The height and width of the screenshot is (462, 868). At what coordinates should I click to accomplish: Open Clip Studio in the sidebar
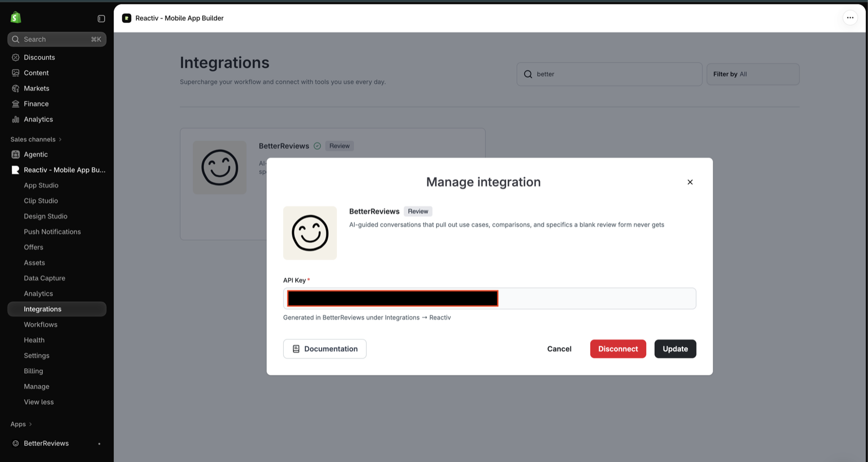[x=41, y=201]
